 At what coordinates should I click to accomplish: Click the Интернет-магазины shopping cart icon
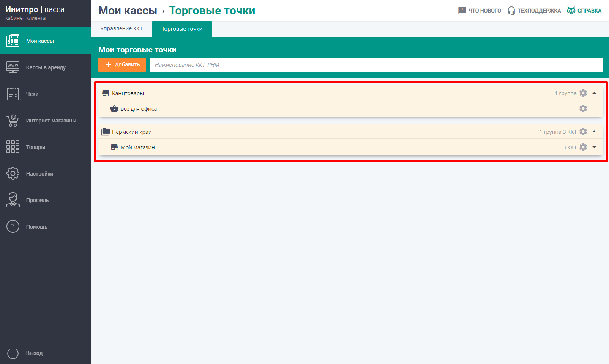tap(13, 120)
